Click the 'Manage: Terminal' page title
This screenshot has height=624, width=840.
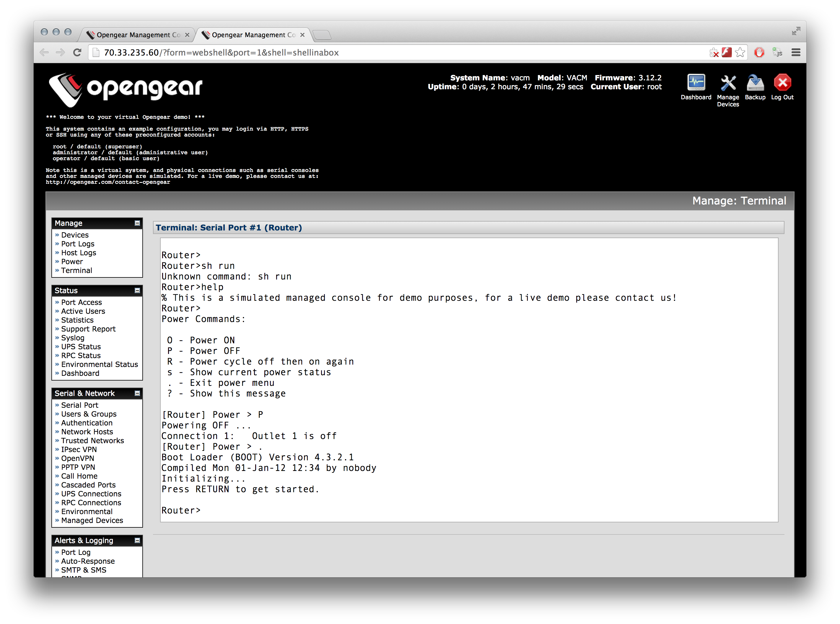click(x=739, y=201)
